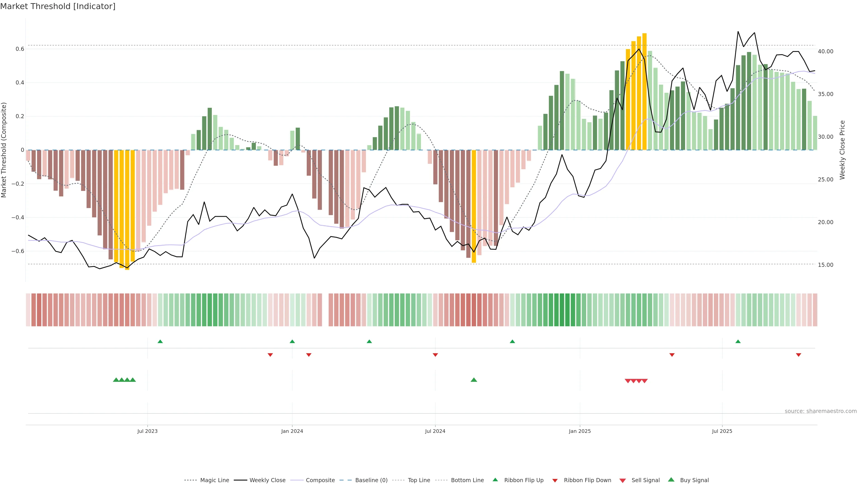This screenshot has width=868, height=488.
Task: Click the red flip-down marker at Jul 2024
Action: (435, 355)
